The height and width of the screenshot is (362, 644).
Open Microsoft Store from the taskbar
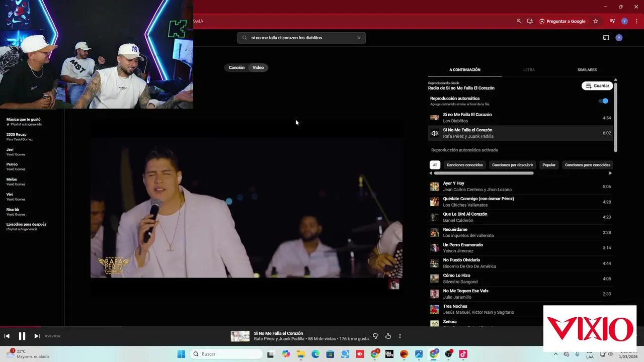point(330,354)
